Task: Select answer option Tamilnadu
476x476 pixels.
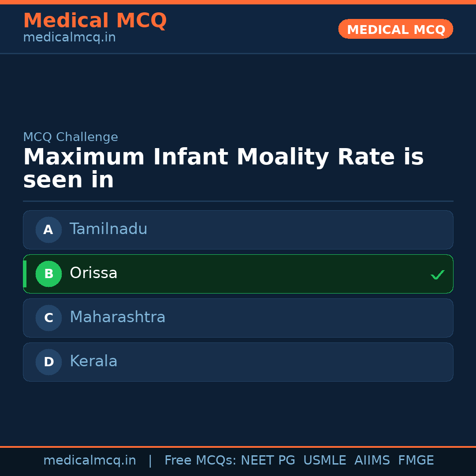Action: [238, 230]
